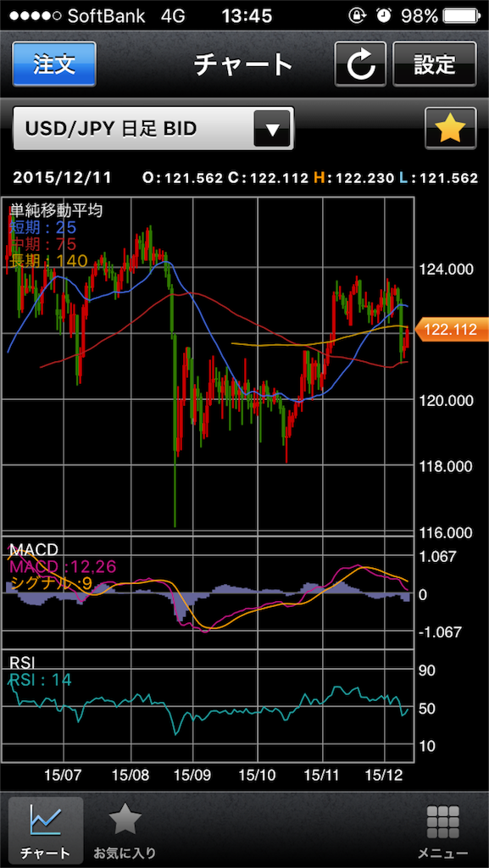The image size is (489, 868).
Task: Select the O:121.562 open value
Action: coord(182,178)
